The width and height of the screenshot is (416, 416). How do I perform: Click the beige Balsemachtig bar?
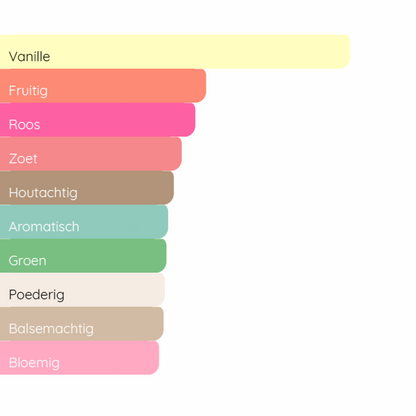coord(82,324)
